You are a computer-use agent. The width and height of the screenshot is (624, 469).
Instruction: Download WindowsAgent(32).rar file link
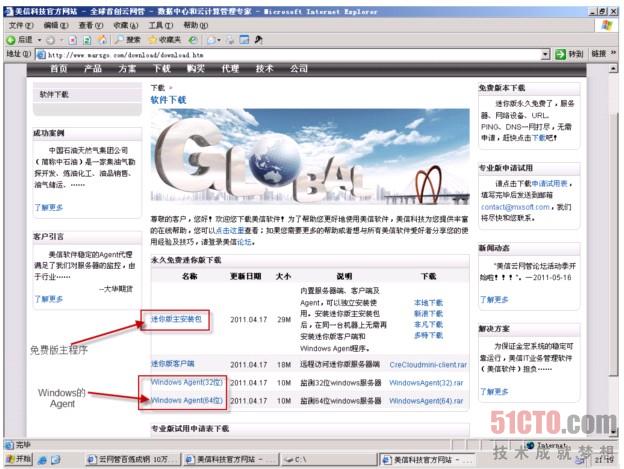click(426, 383)
